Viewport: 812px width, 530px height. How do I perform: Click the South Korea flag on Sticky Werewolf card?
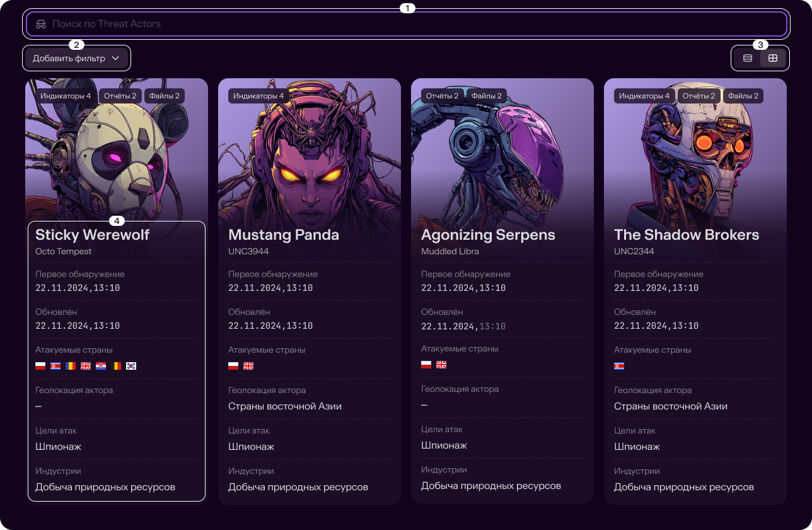coord(131,366)
